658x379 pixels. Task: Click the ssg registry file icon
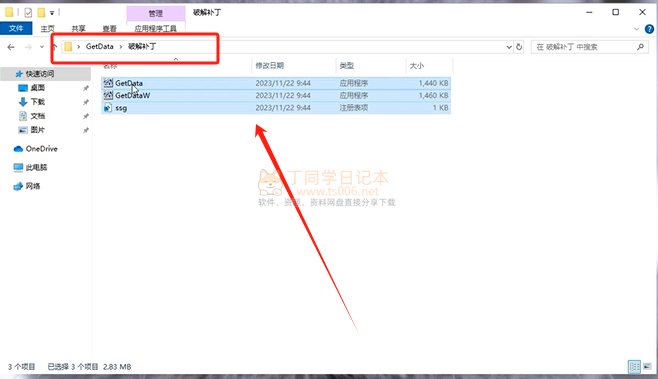108,108
